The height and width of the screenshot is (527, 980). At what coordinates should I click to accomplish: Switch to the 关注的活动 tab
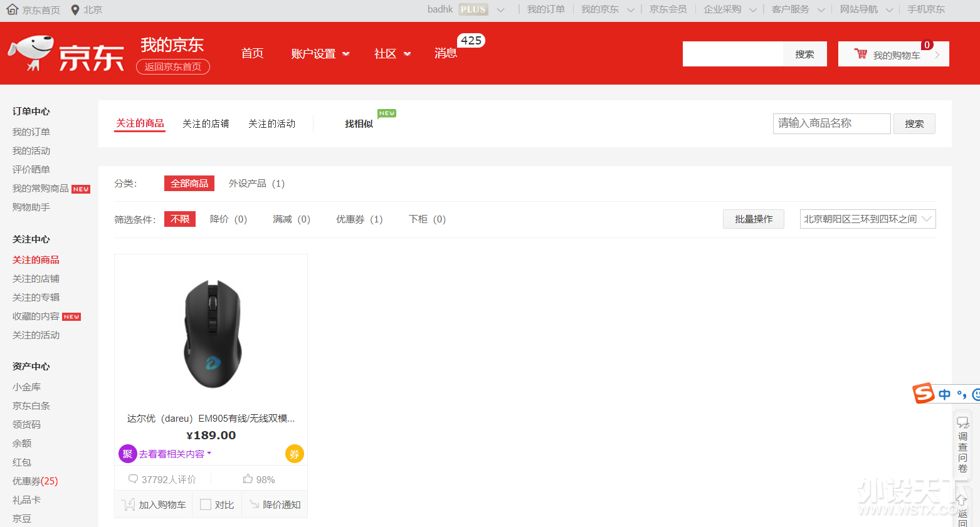coord(271,123)
